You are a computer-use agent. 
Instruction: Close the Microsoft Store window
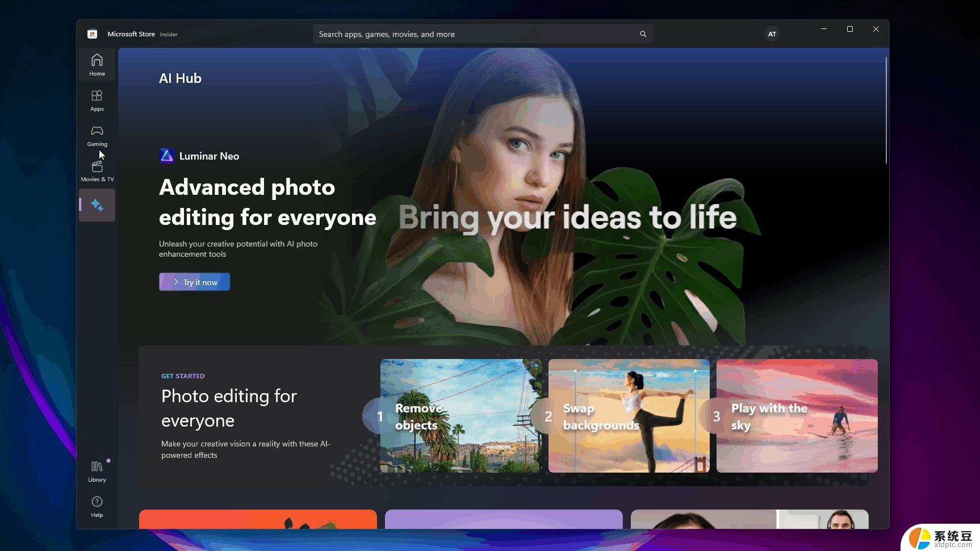point(876,29)
